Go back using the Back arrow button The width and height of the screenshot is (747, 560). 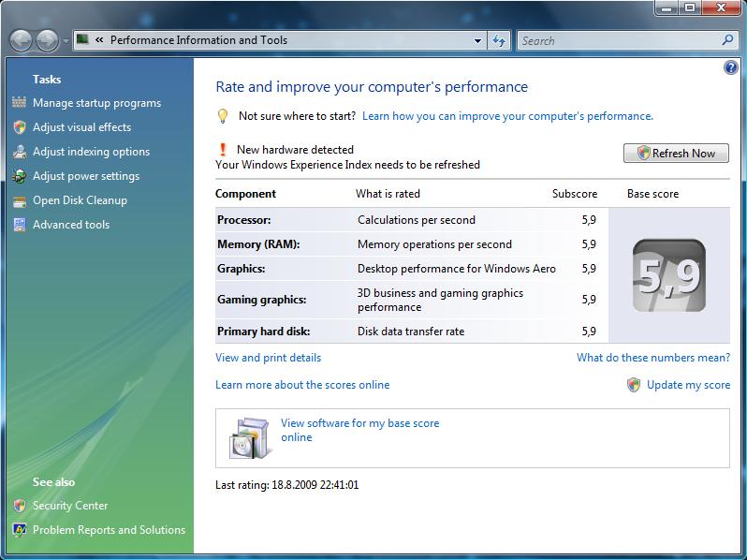(x=22, y=41)
